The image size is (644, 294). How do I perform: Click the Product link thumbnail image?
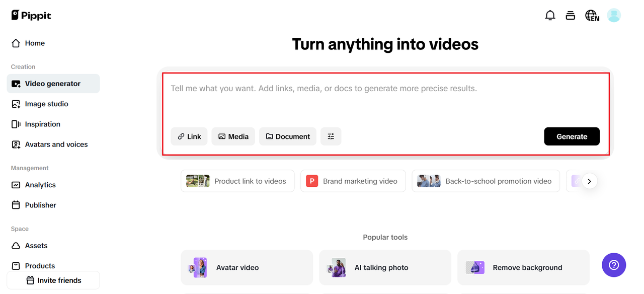pos(198,181)
